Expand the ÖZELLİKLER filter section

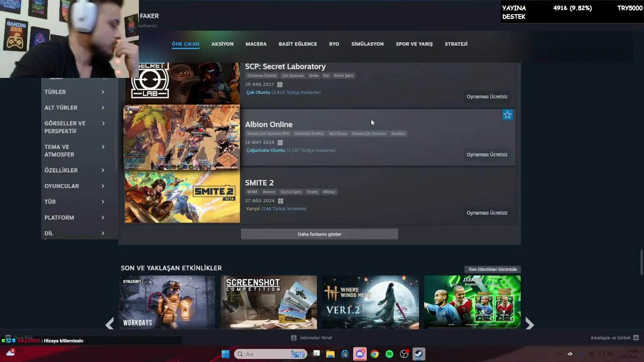point(74,170)
